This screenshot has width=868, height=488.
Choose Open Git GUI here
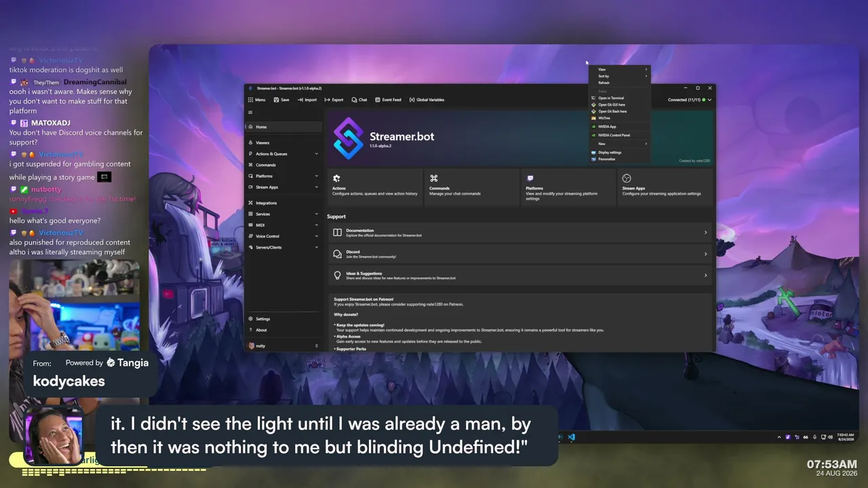[619, 105]
